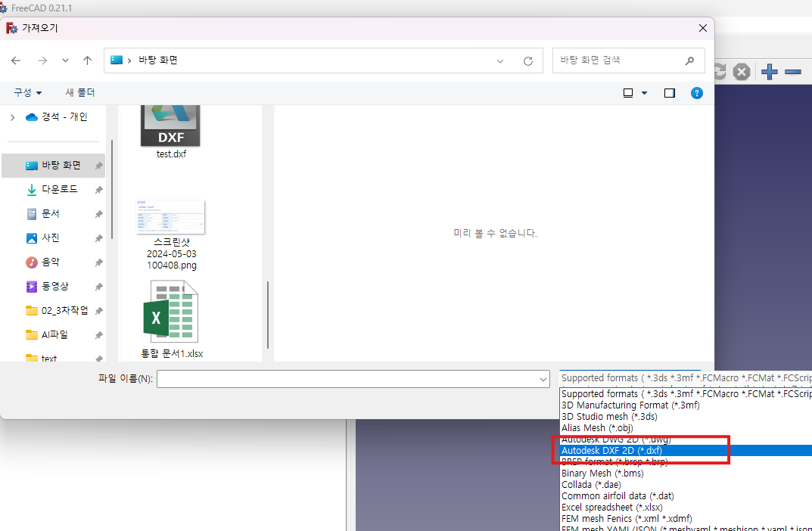Viewport: 812px width, 531px height.
Task: Open 다운로드 folder in sidebar
Action: click(x=51, y=189)
